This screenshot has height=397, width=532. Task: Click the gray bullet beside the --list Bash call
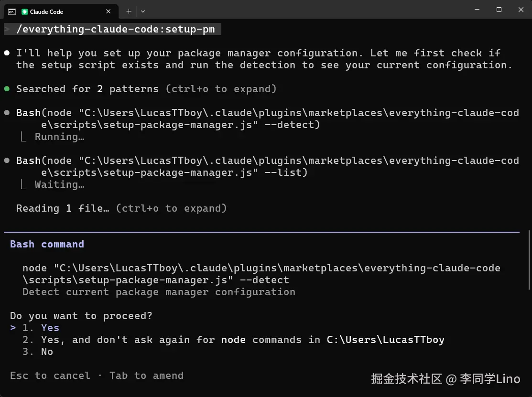click(x=7, y=161)
